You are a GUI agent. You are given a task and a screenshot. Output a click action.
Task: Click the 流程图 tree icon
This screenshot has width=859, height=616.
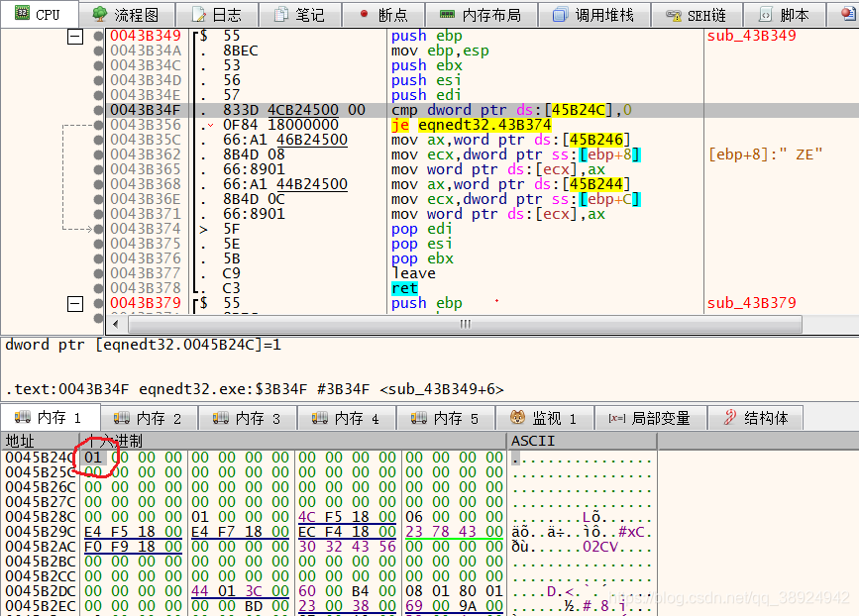point(100,14)
